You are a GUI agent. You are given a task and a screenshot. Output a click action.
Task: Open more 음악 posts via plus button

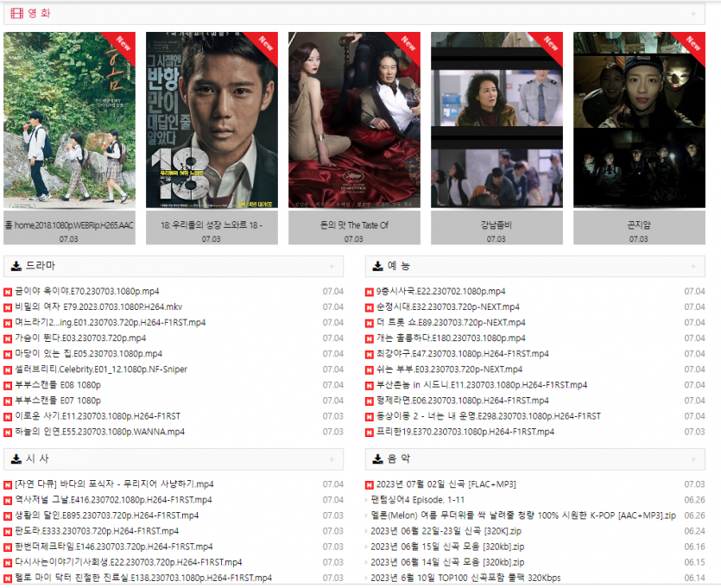pyautogui.click(x=693, y=460)
